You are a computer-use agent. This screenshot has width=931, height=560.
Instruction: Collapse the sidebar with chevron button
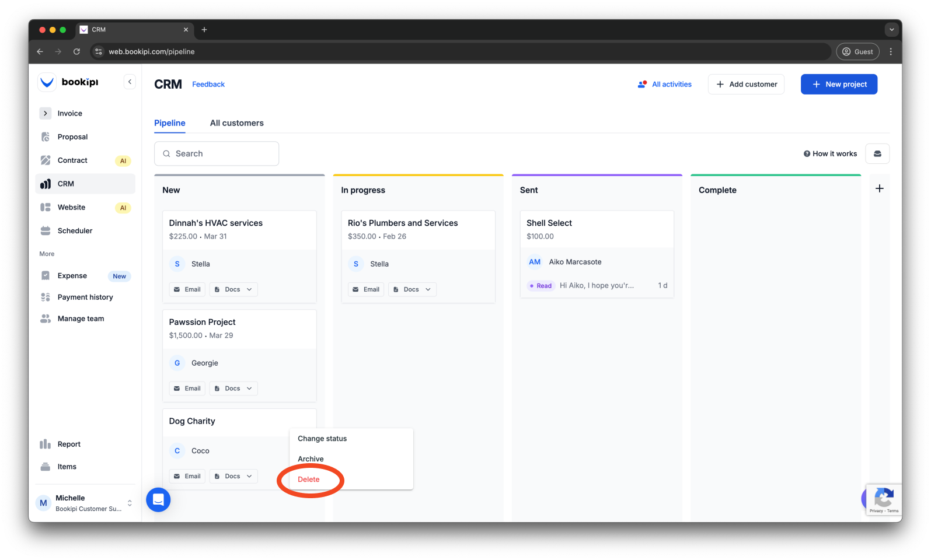coord(130,82)
